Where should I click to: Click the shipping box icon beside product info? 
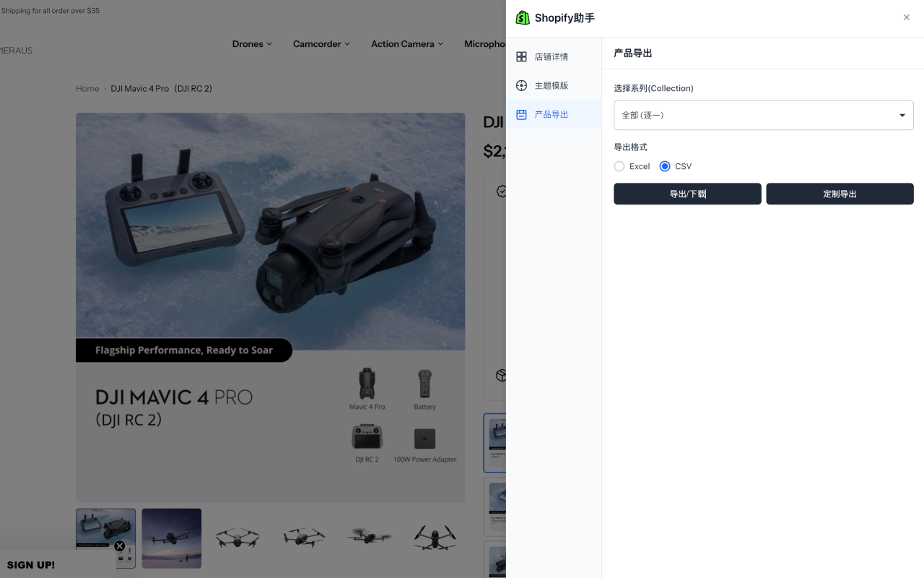tap(501, 376)
